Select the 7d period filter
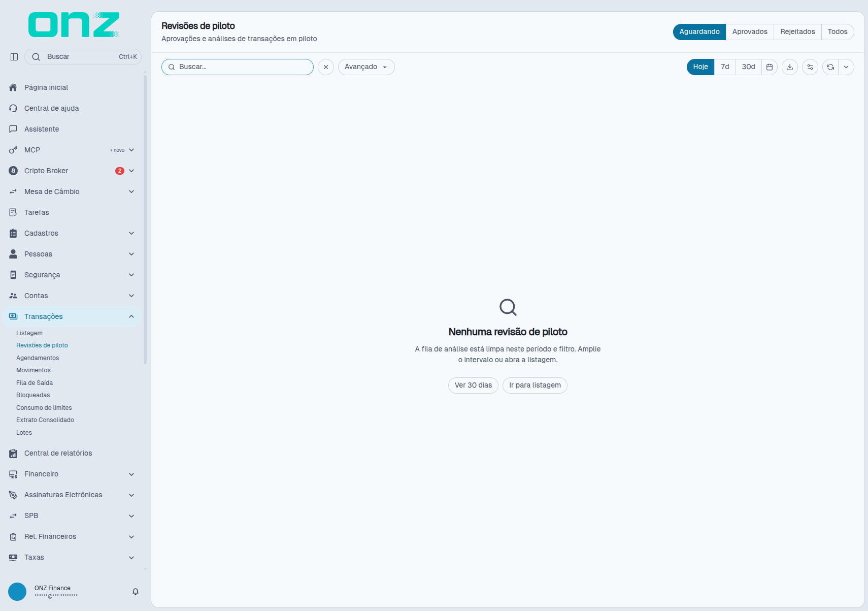 [x=725, y=67]
